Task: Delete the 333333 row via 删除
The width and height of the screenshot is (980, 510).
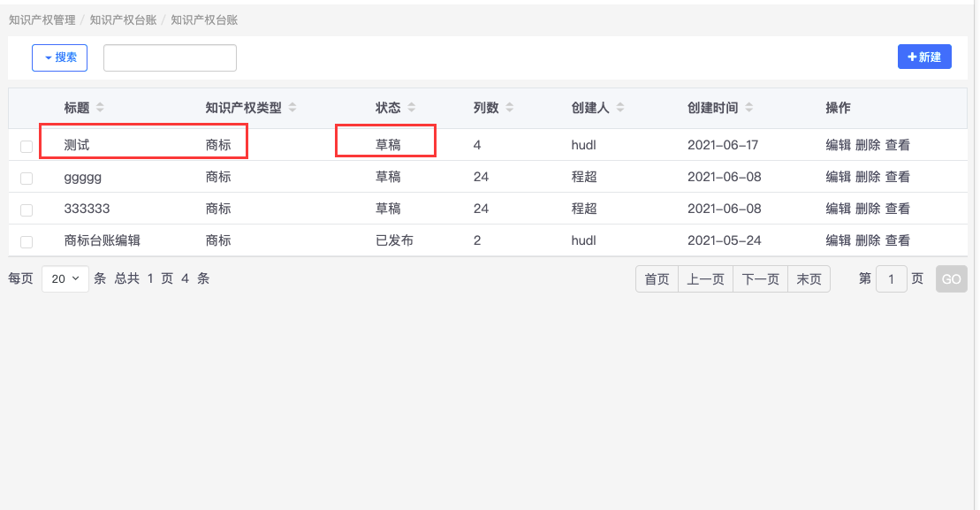Action: point(868,209)
